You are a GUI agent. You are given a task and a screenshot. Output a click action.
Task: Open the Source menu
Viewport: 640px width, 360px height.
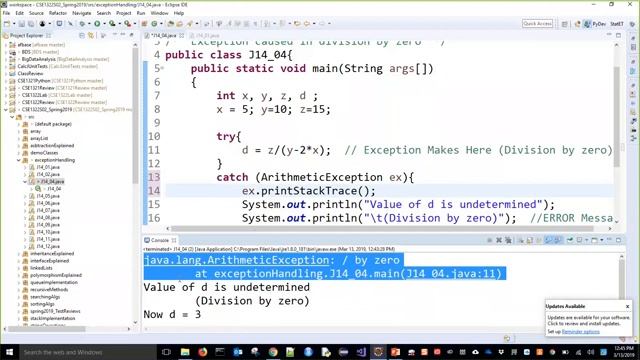point(36,13)
